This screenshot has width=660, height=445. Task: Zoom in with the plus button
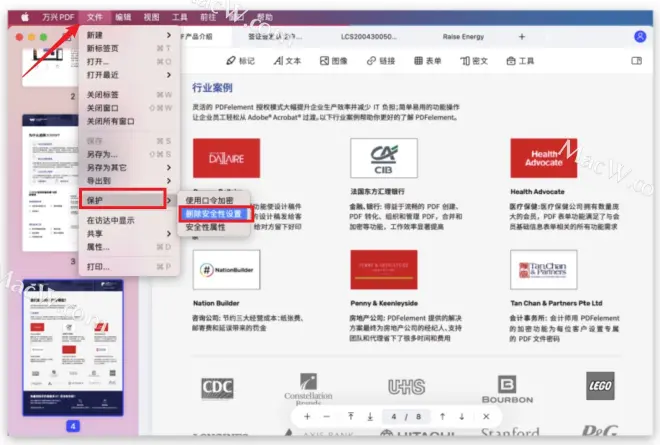[307, 416]
